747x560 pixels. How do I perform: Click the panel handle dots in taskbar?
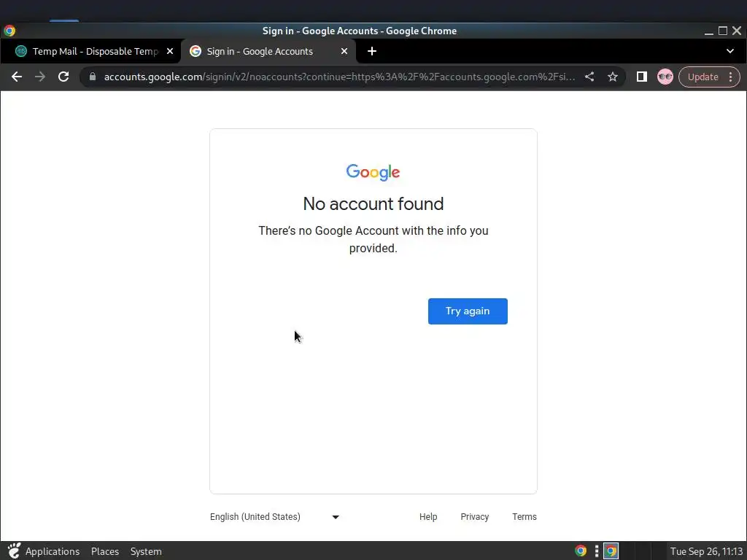coord(597,551)
